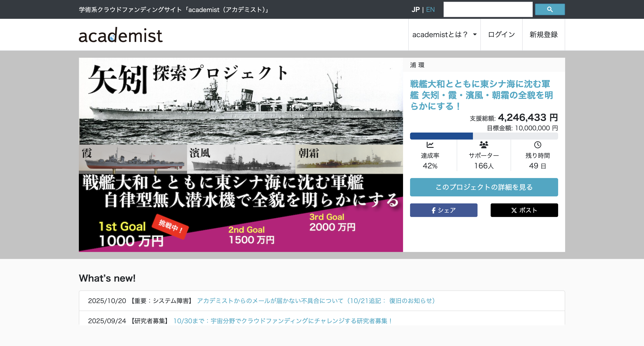The image size is (644, 346).
Task: Click the Facebook icon on the シェア button
Action: 433,210
